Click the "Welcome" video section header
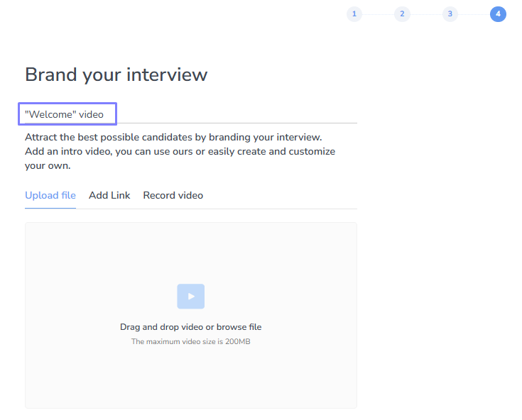522x420 pixels. pos(65,114)
